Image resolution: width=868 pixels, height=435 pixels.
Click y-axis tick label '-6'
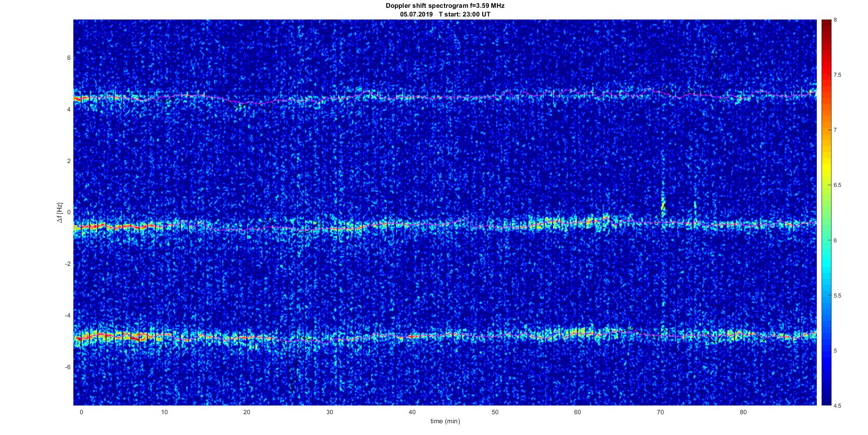[x=67, y=367]
